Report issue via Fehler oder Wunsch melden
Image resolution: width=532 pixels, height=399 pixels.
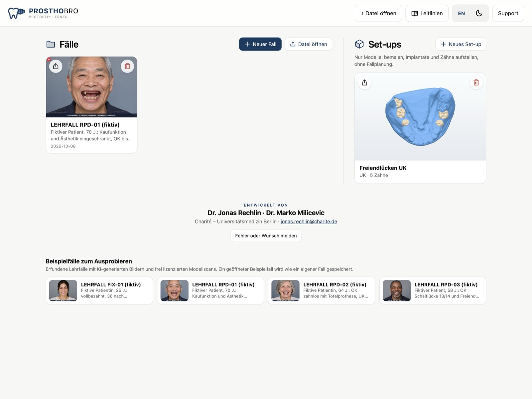(x=266, y=236)
